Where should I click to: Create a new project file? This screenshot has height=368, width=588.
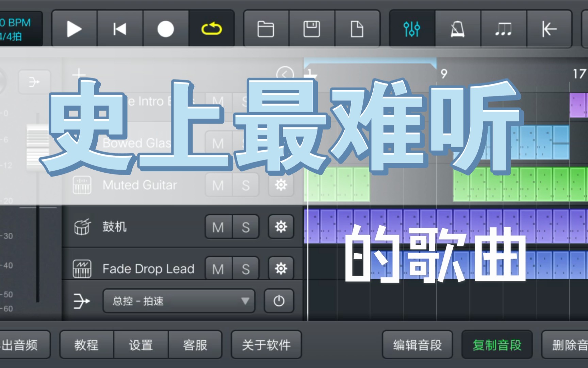[358, 29]
